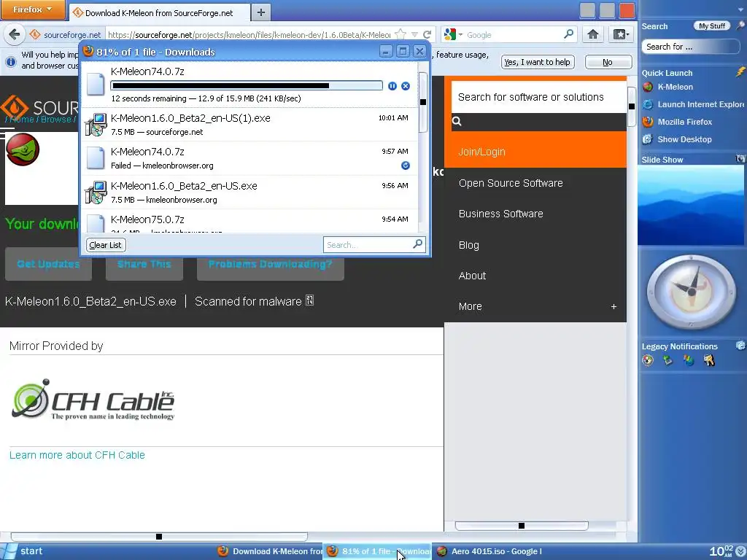The image size is (747, 560).
Task: Click the sidebar Search for field
Action: [690, 47]
